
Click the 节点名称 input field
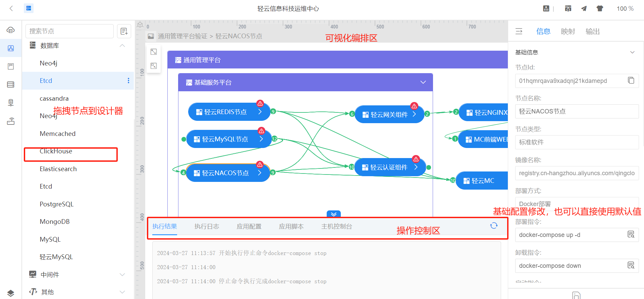577,111
